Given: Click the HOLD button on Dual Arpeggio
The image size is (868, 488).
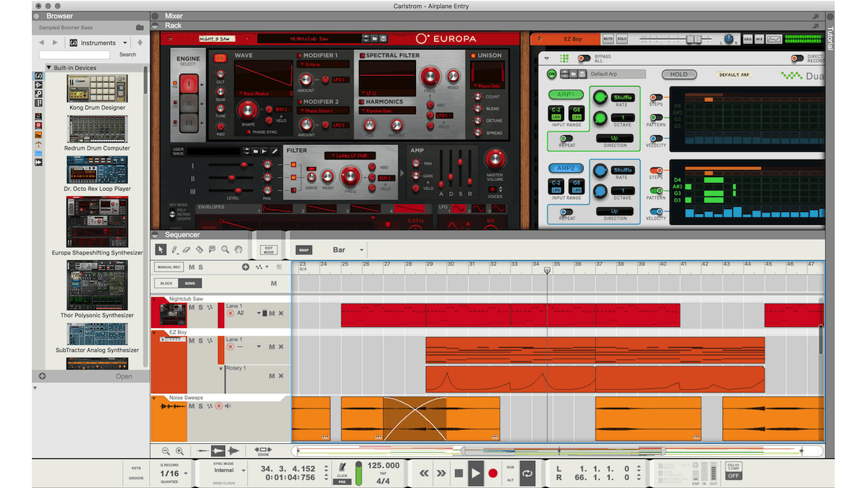Looking at the screenshot, I should [x=678, y=74].
